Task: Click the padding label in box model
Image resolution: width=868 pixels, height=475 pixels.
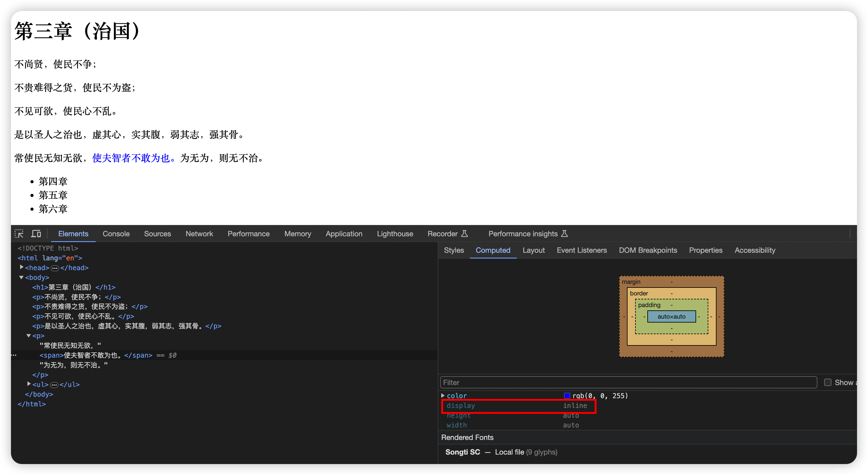Action: (649, 305)
